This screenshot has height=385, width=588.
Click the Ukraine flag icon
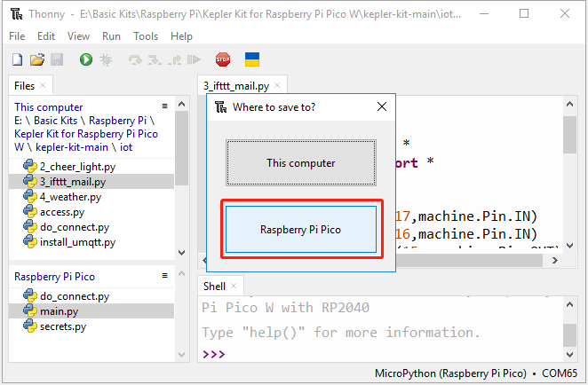252,59
